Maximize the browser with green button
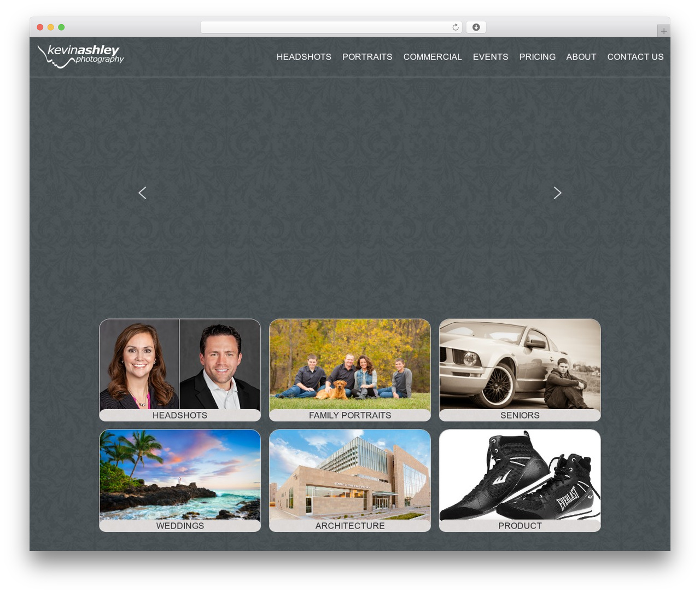Screen dimensions: 700x593 click(61, 27)
